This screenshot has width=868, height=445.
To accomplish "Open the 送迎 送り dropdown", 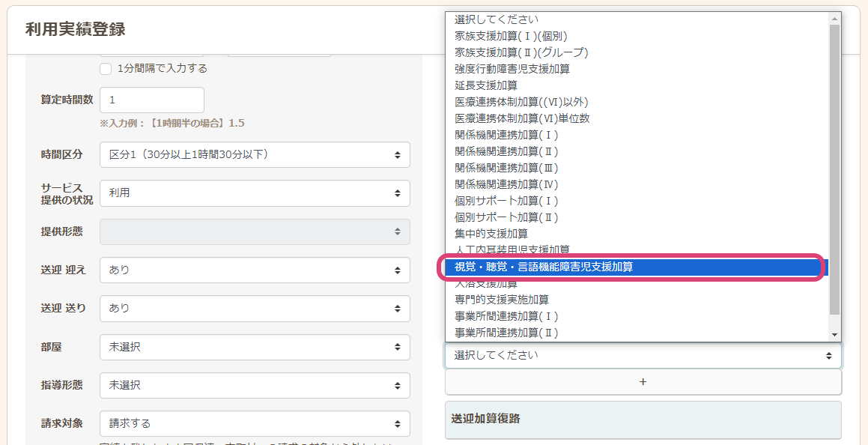I will tap(255, 308).
